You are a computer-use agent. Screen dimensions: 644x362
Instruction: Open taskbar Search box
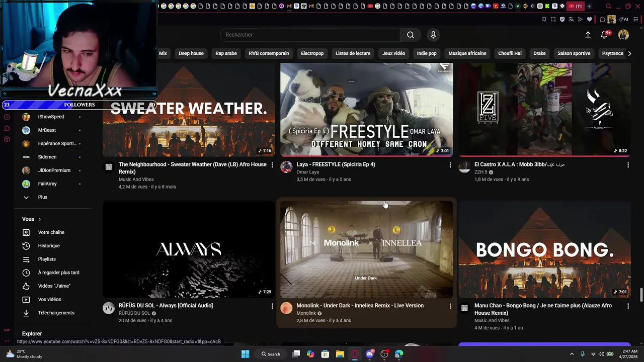click(x=271, y=354)
